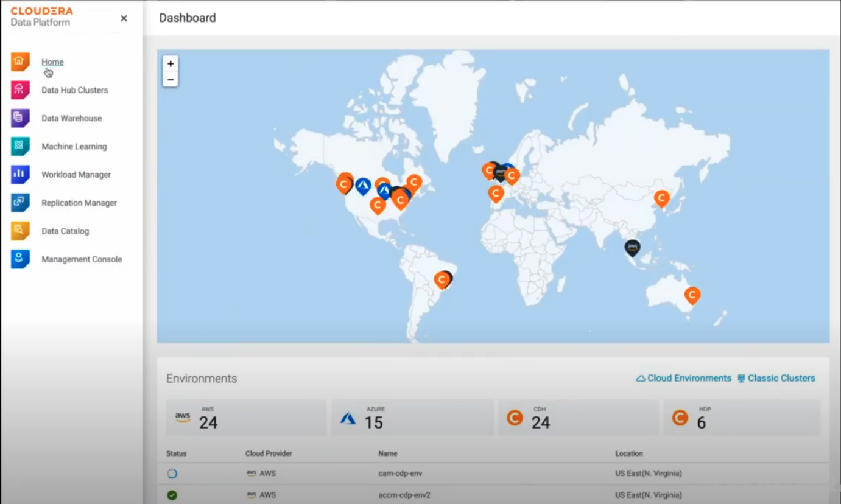Zoom out on the map
841x504 pixels.
point(171,79)
